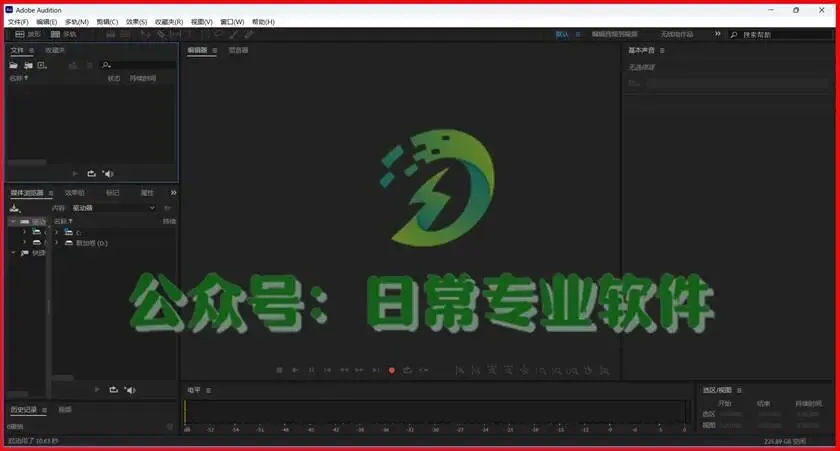Switch to the 属性 tab
Screen dimensions: 840x451
click(x=147, y=193)
